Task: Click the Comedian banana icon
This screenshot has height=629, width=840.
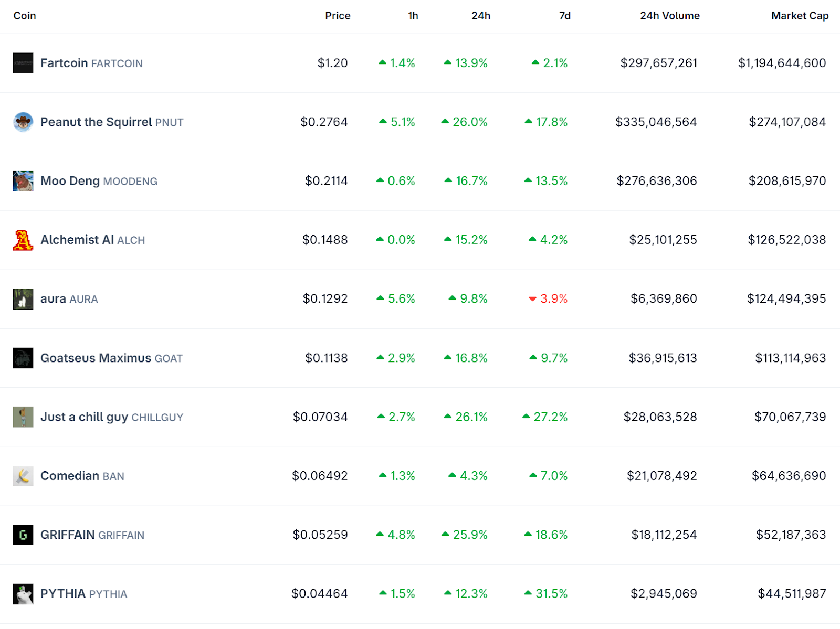Action: click(23, 476)
